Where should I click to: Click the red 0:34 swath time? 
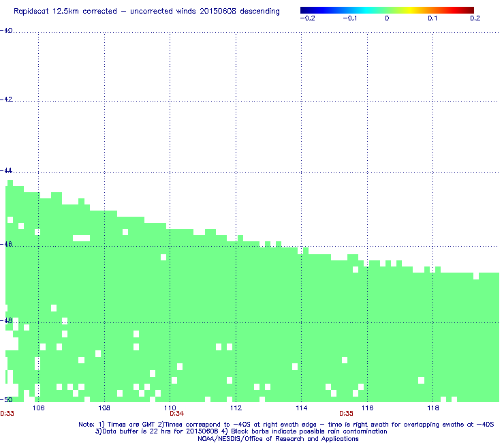click(x=177, y=414)
